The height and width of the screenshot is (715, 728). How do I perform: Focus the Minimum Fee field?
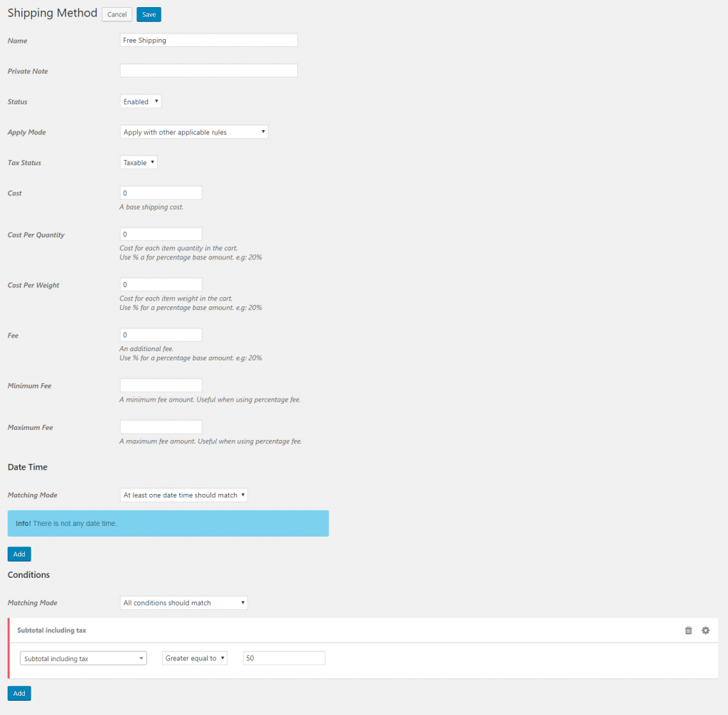pyautogui.click(x=161, y=385)
